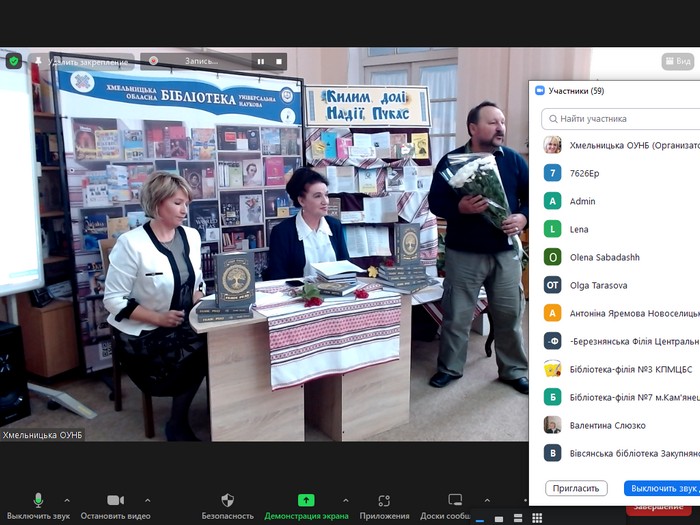Click the green 'A' avatar of Admin
The height and width of the screenshot is (525, 700).
pos(552,201)
